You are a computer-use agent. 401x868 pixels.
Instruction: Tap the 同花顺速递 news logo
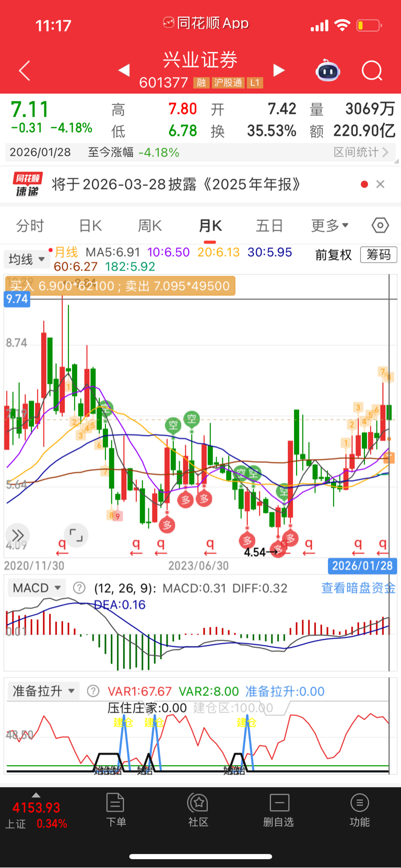[27, 184]
